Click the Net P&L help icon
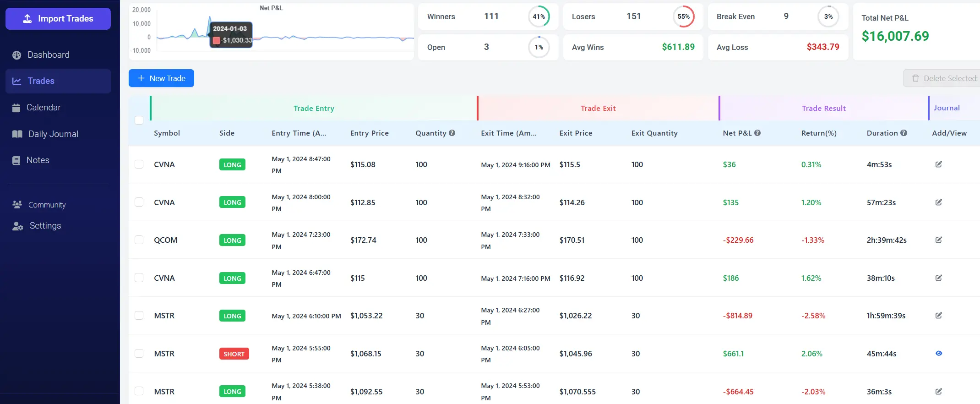Screen dimensions: 980x404 (757, 133)
